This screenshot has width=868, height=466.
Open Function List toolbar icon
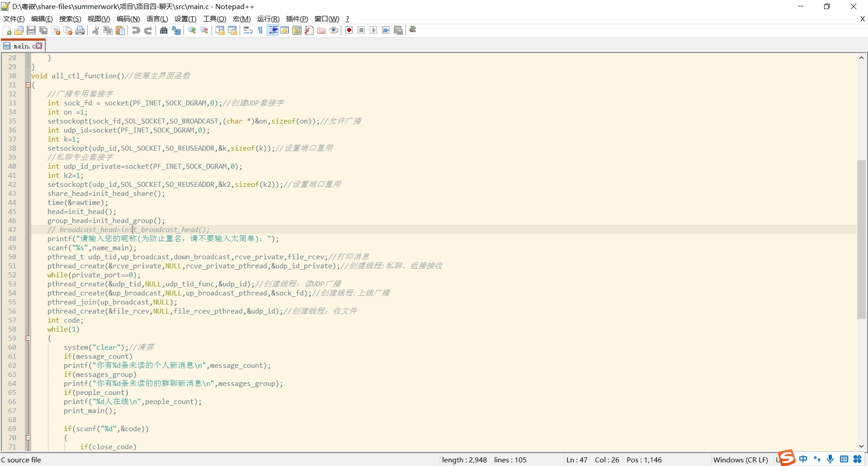[x=309, y=30]
